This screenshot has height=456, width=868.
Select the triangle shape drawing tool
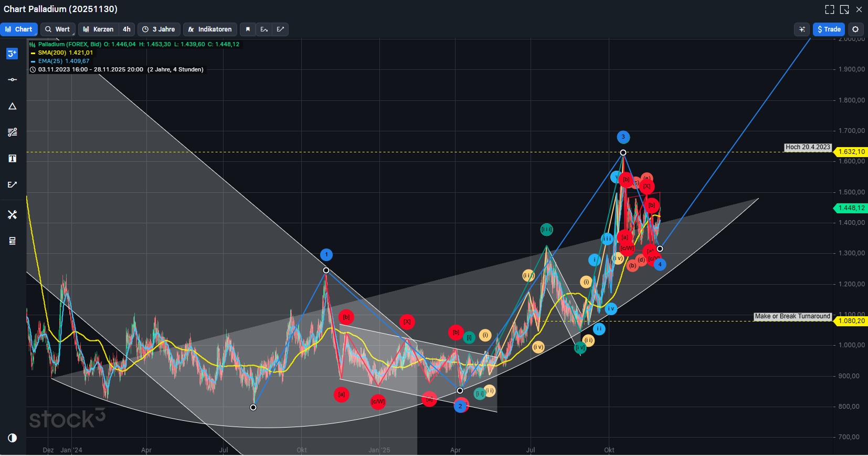coord(13,106)
